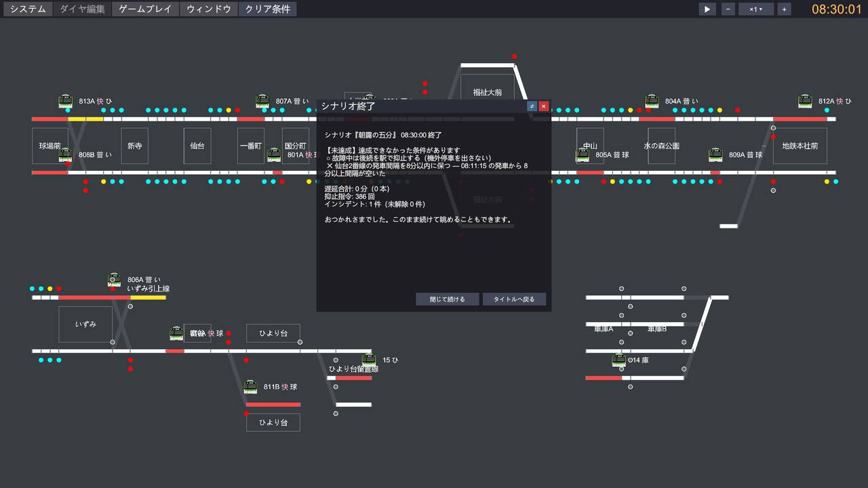Click the 08:30:01 clock display
The height and width of the screenshot is (488, 868).
pyautogui.click(x=836, y=9)
